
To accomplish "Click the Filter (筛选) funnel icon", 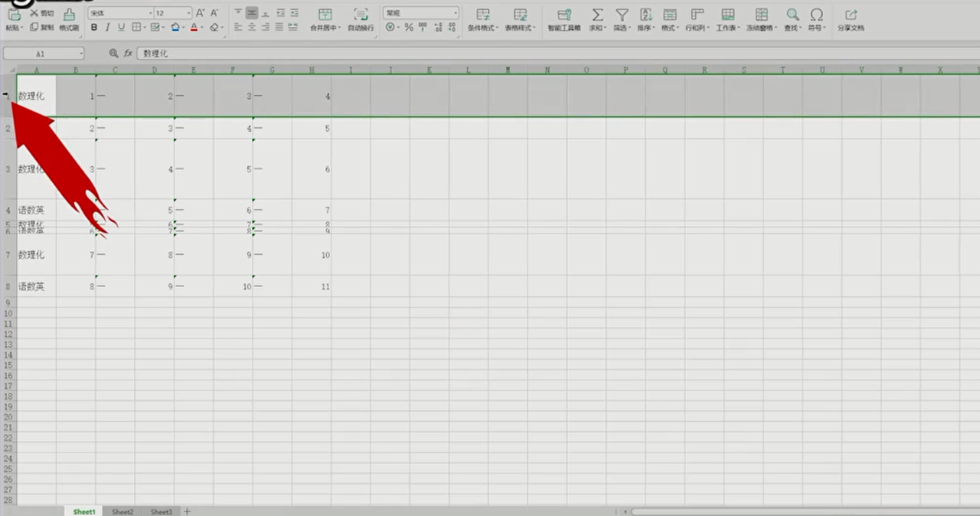I will pos(622,15).
